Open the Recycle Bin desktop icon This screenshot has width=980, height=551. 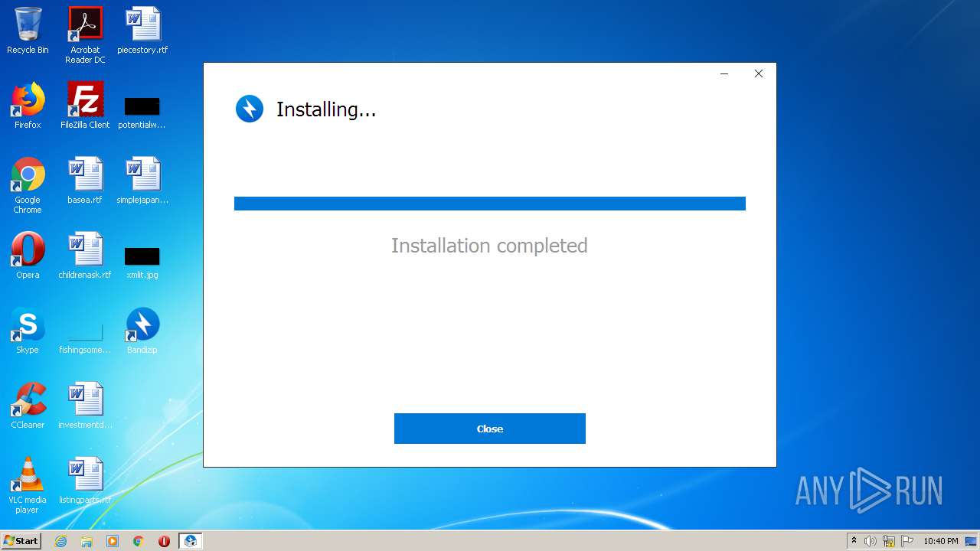pyautogui.click(x=28, y=31)
